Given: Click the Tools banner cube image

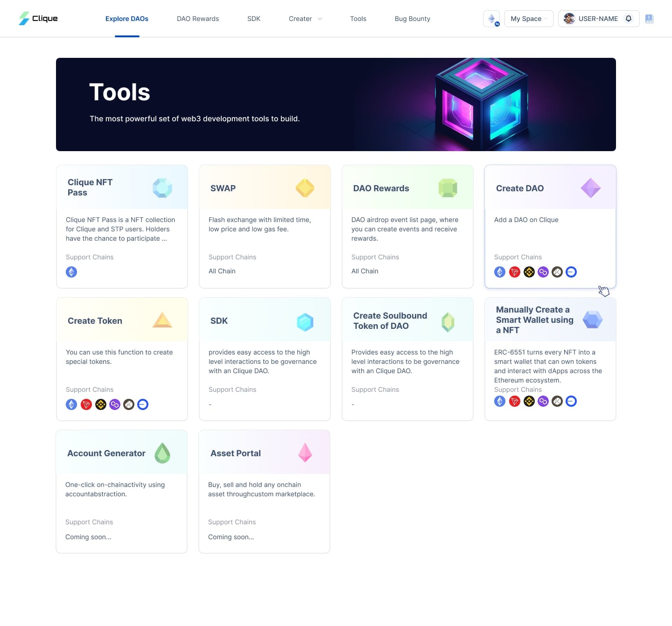Looking at the screenshot, I should [481, 104].
